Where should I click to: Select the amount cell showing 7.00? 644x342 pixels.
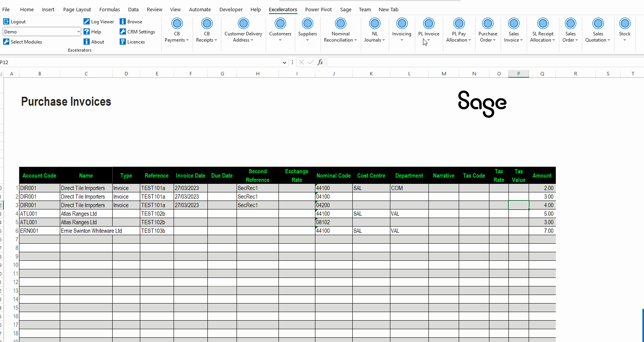click(x=542, y=231)
